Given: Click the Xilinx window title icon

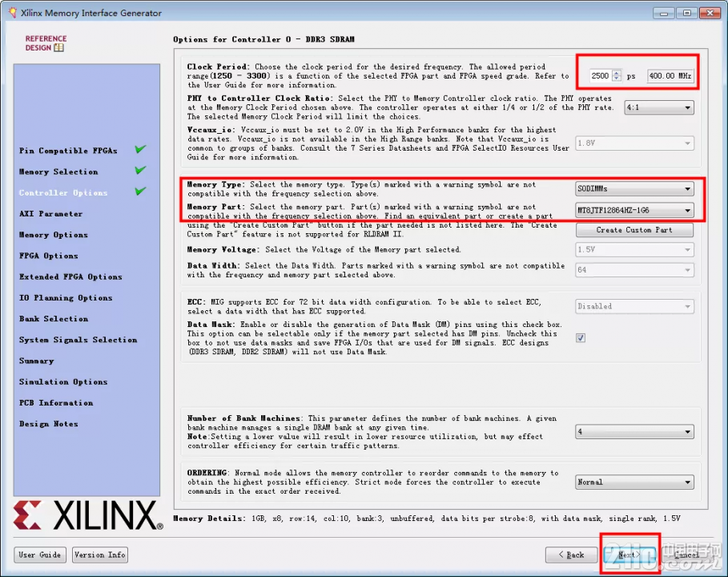Looking at the screenshot, I should 13,13.
